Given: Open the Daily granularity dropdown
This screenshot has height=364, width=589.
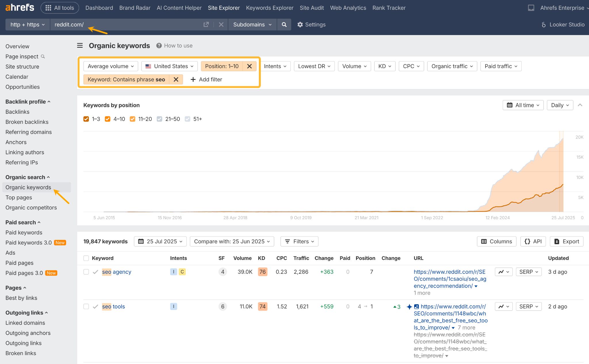Looking at the screenshot, I should pos(559,105).
